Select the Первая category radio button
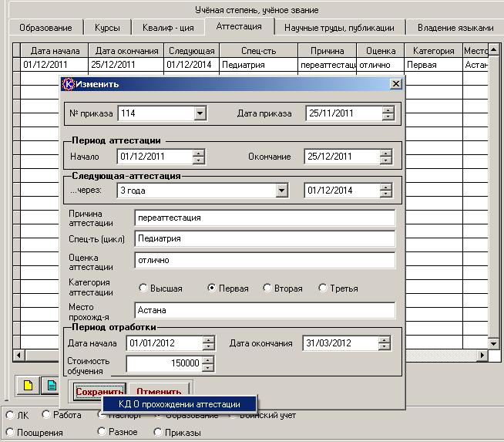Image resolution: width=504 pixels, height=442 pixels. click(x=211, y=288)
